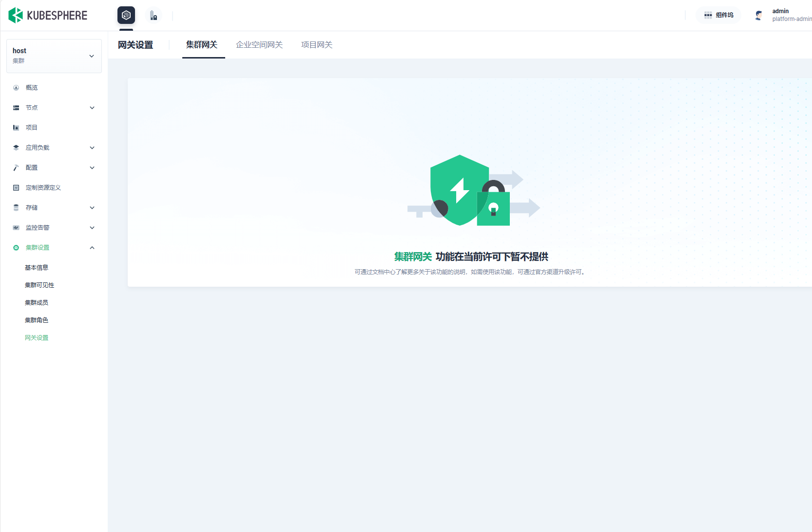Click the admin user avatar

point(759,15)
